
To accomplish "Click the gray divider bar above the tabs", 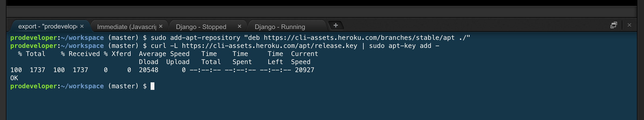I will coord(322,12).
